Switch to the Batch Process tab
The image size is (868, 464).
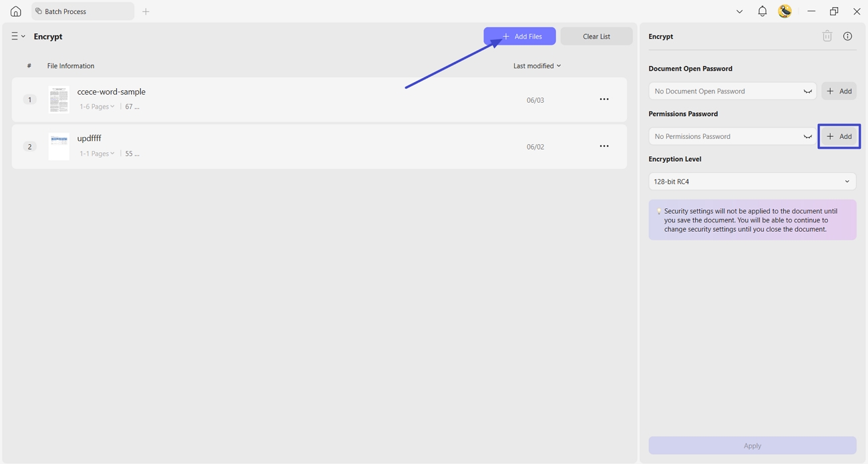[83, 11]
